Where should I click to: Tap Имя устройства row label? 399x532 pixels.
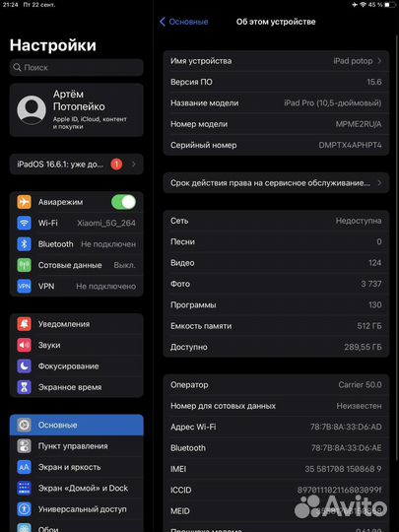pyautogui.click(x=201, y=61)
